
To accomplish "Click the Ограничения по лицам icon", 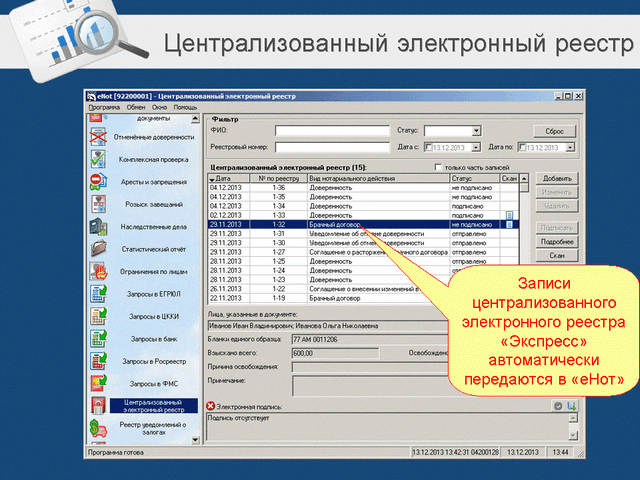I will (99, 271).
